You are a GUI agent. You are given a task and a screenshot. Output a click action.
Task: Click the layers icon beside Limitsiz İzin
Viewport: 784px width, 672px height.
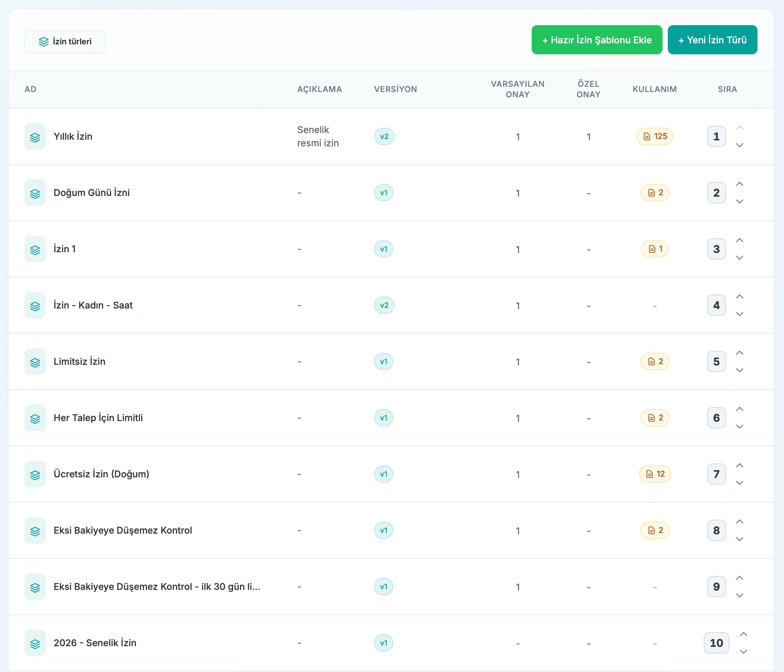(x=35, y=362)
